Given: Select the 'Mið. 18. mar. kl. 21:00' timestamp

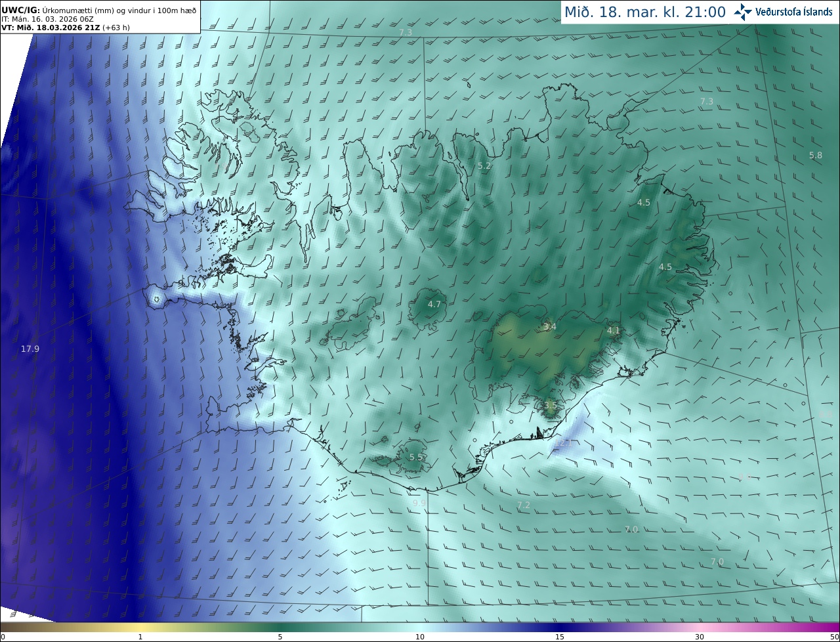Looking at the screenshot, I should pyautogui.click(x=644, y=12).
